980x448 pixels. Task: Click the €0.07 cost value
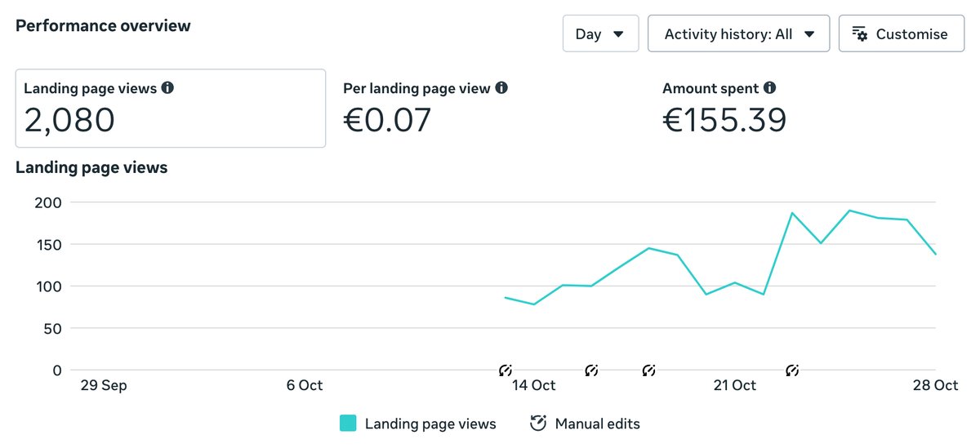pos(387,121)
